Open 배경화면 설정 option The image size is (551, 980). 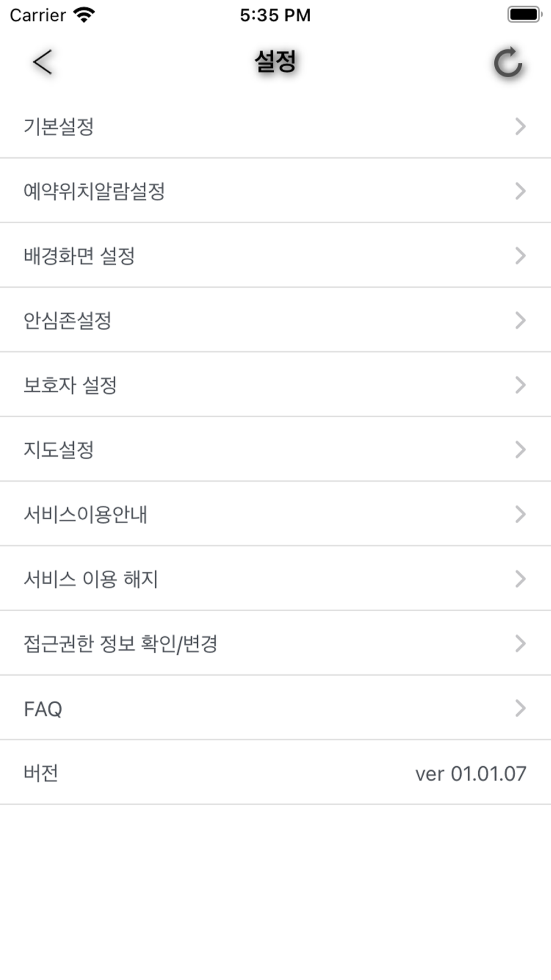point(275,255)
